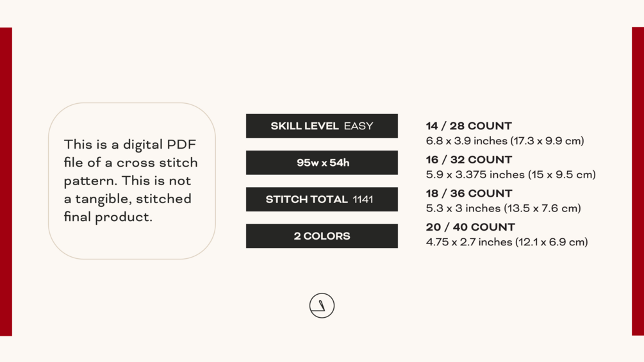Click the left red side bar
Screen dimensions: 644x362
(x=6, y=181)
